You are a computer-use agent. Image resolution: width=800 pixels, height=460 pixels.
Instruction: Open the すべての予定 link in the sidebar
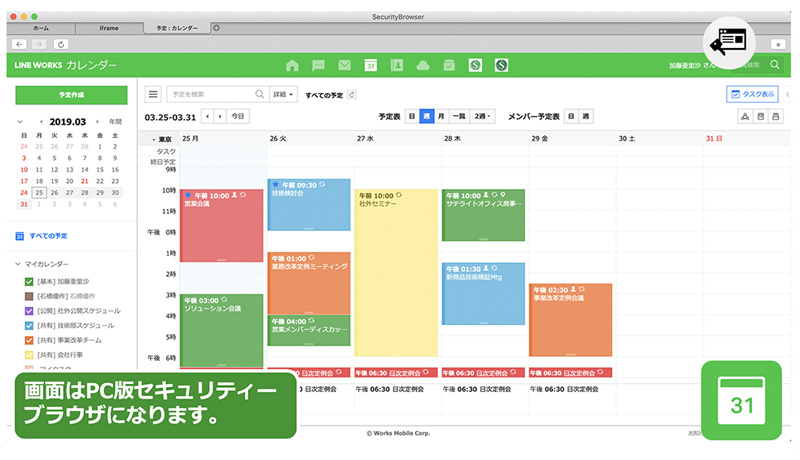(x=48, y=236)
